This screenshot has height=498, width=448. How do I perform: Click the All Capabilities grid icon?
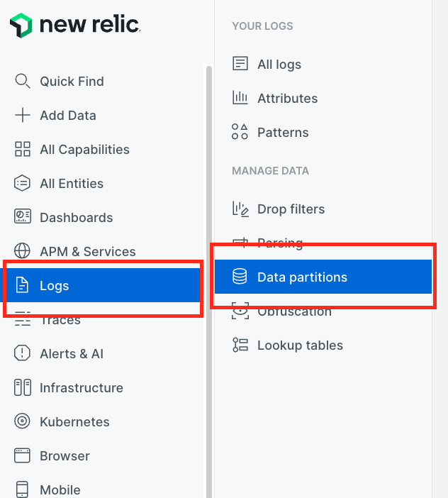pos(23,149)
